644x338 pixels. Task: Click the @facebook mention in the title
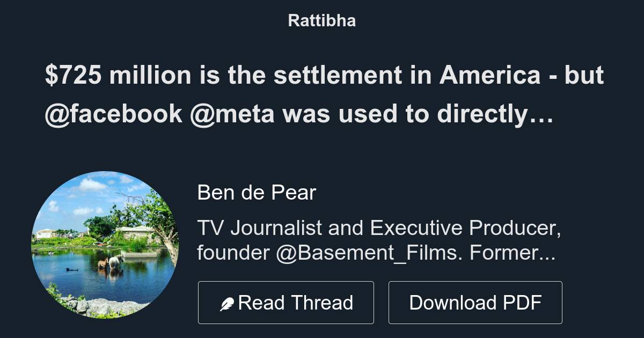115,113
